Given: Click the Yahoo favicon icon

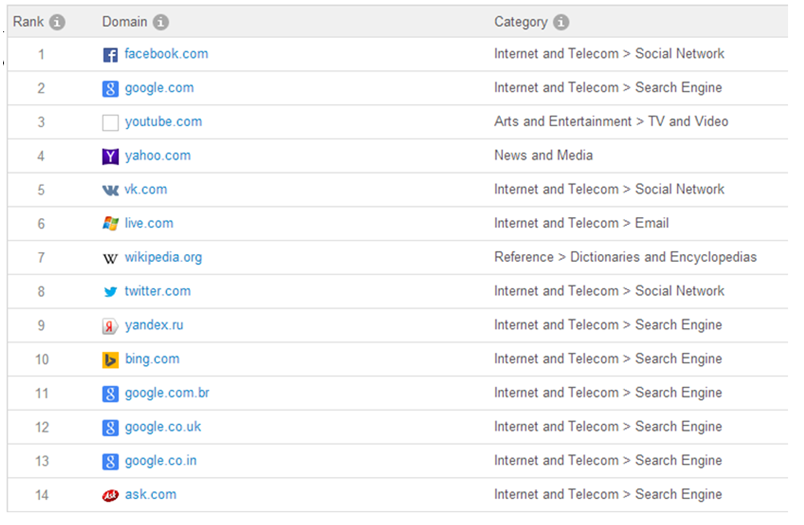Looking at the screenshot, I should pyautogui.click(x=110, y=156).
